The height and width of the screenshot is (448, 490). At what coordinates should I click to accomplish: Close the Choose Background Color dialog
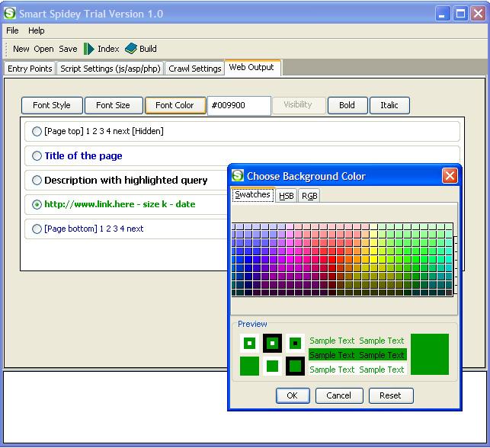[x=450, y=176]
